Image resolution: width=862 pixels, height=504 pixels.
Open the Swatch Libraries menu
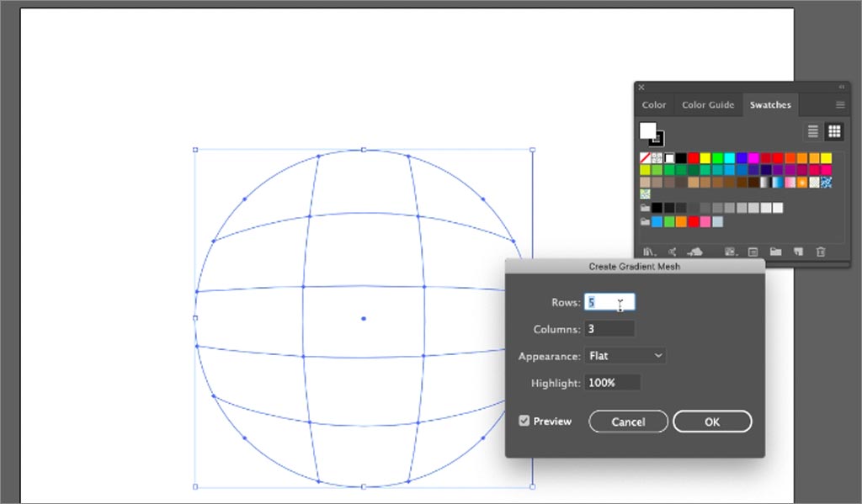(648, 251)
